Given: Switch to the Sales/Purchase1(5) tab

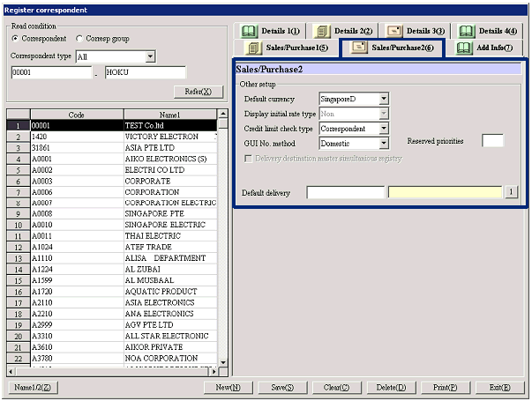Looking at the screenshot, I should (x=287, y=48).
